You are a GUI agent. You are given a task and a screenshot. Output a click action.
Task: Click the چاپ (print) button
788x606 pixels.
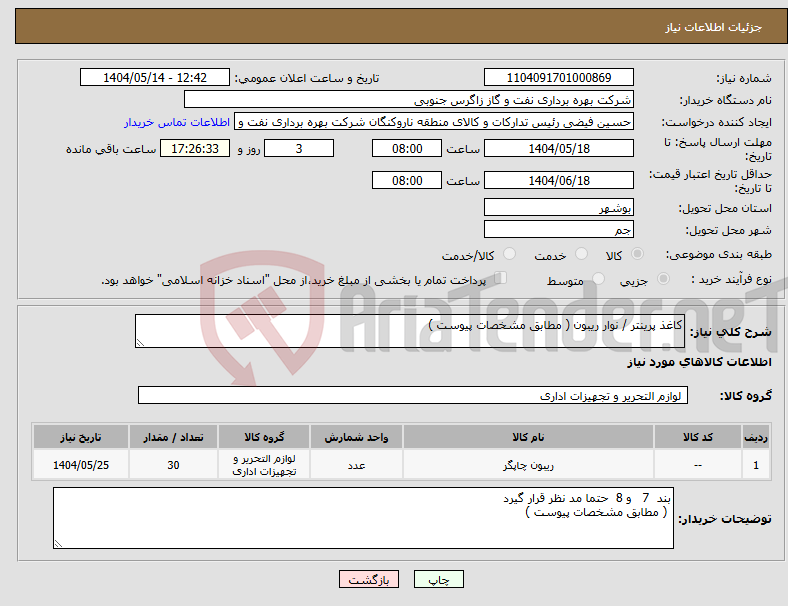click(x=438, y=579)
